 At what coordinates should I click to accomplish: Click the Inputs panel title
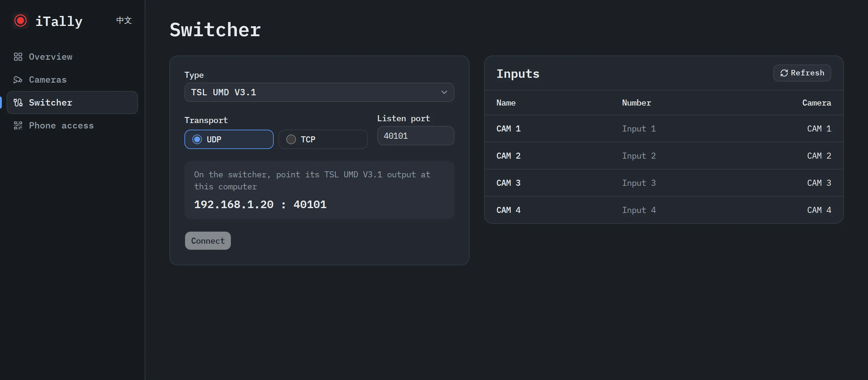pyautogui.click(x=518, y=74)
